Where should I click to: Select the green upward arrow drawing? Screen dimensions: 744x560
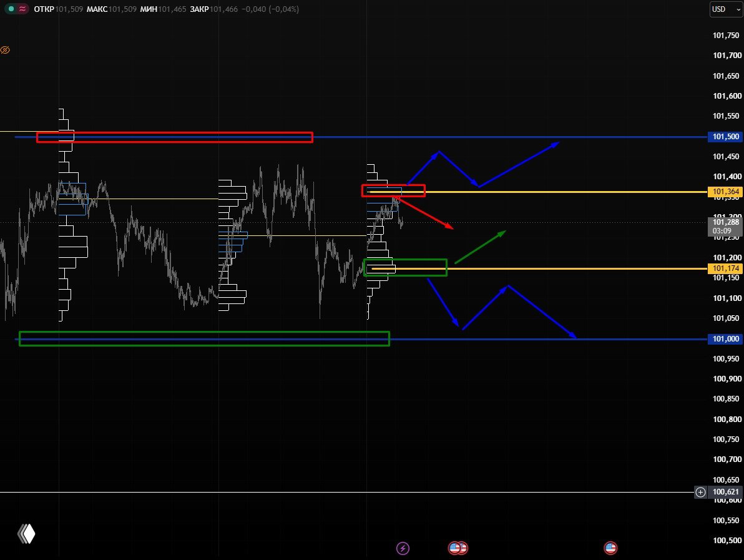click(480, 247)
